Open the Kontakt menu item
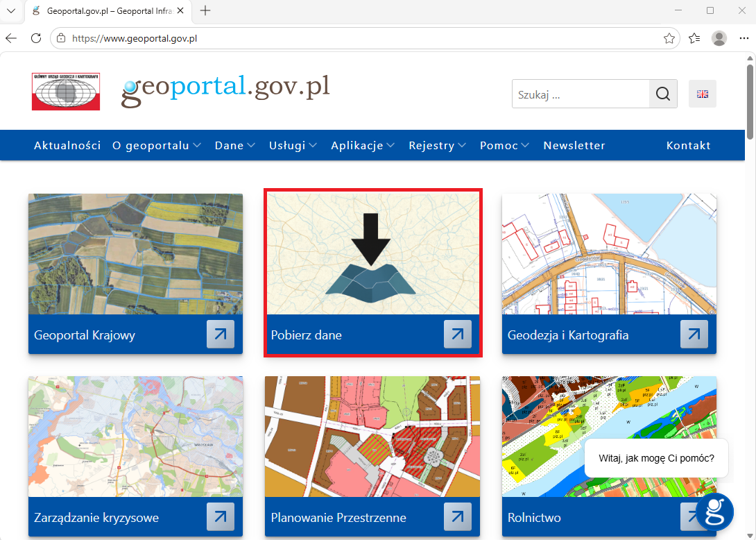 click(x=689, y=145)
